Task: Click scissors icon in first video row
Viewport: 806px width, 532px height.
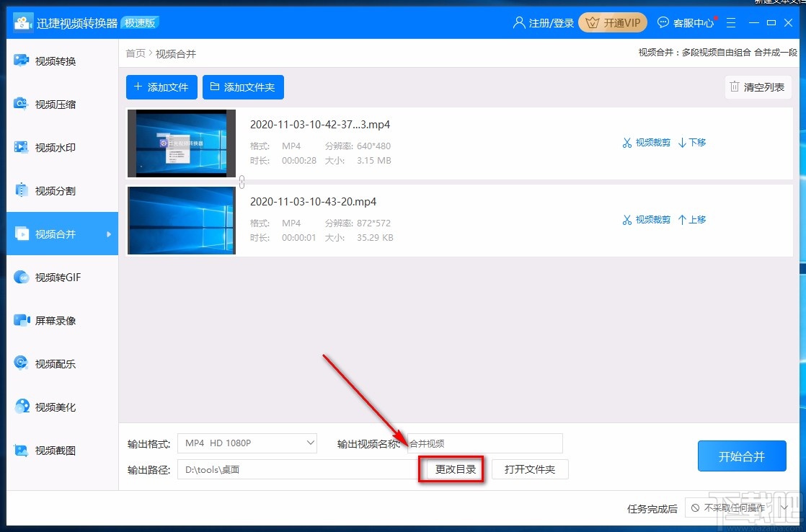Action: coord(627,143)
